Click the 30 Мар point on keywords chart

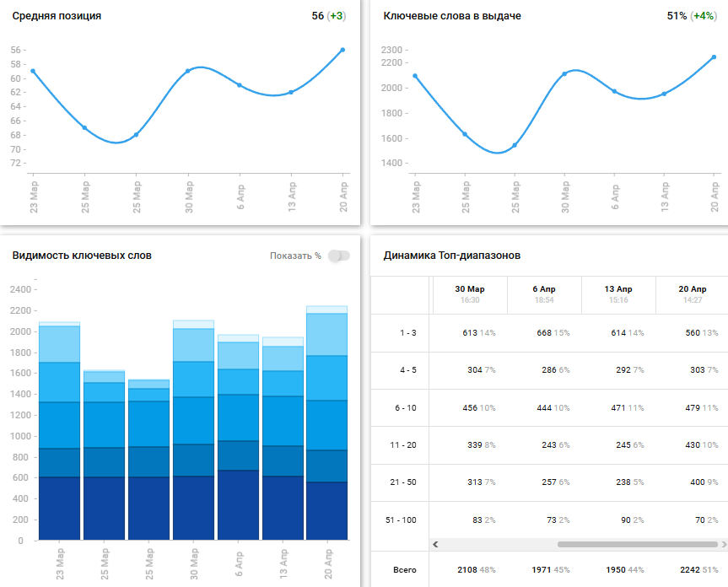click(564, 73)
